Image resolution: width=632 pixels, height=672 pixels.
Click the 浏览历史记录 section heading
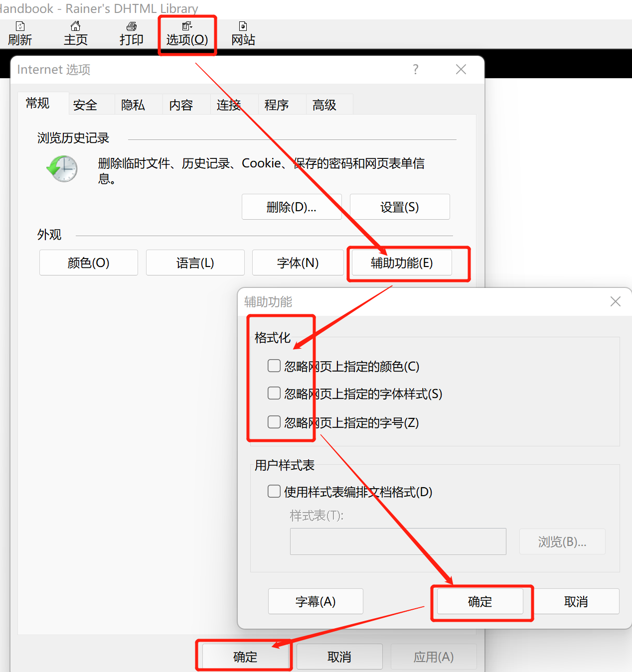pyautogui.click(x=73, y=138)
